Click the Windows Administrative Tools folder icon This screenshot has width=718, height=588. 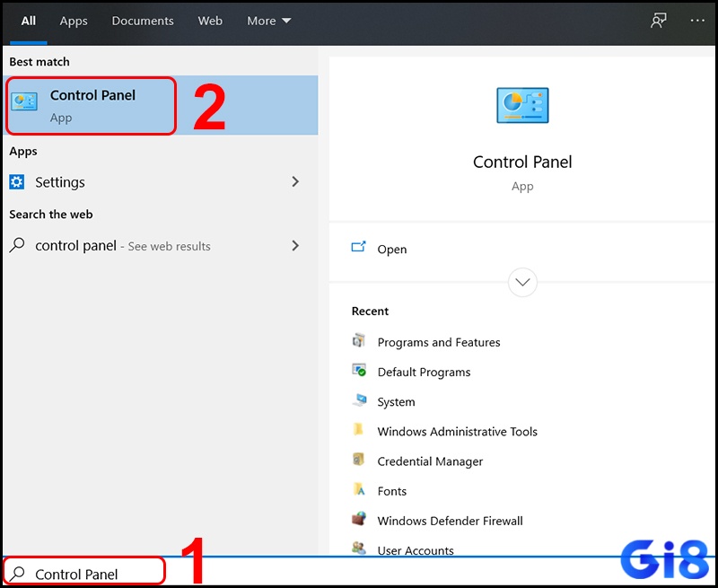[358, 429]
